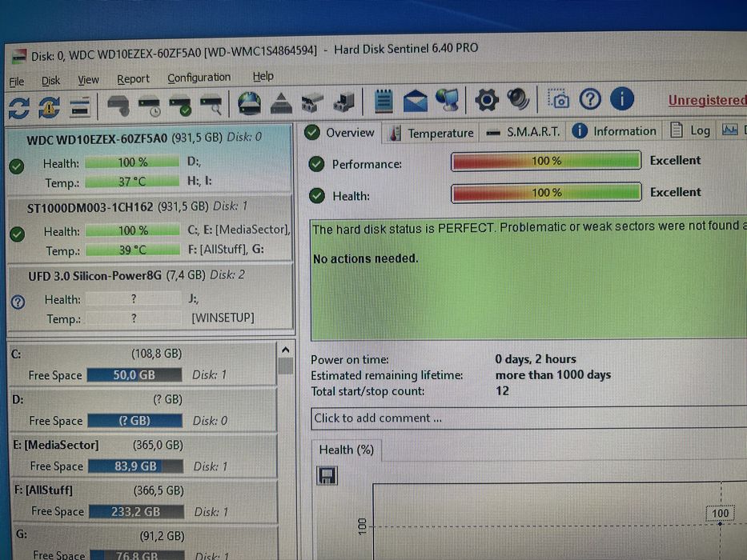Select the C: partition (108,8 GB)
Screen dimensions: 747x560
(x=143, y=364)
